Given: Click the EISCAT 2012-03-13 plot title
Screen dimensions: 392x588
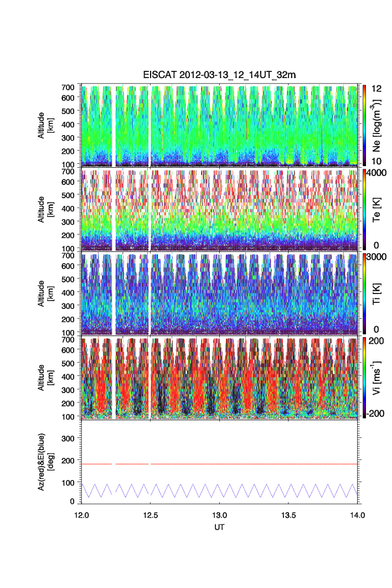Looking at the screenshot, I should pyautogui.click(x=220, y=75).
